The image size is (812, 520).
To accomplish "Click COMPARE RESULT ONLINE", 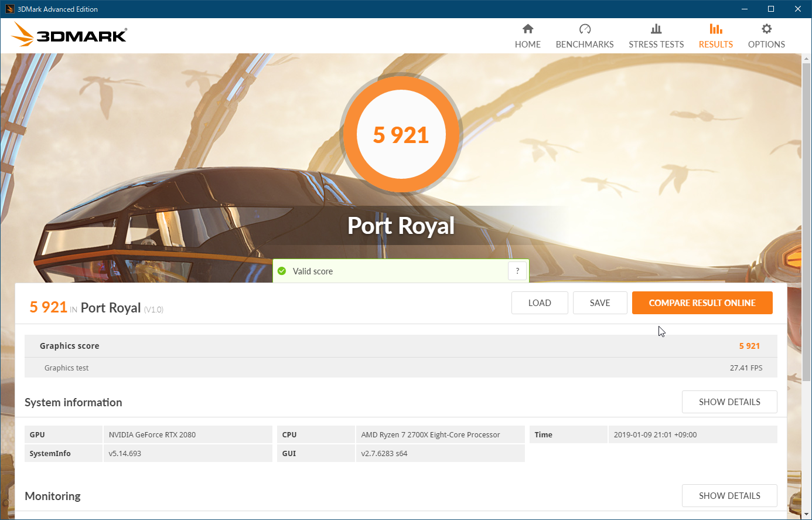I will pos(702,303).
